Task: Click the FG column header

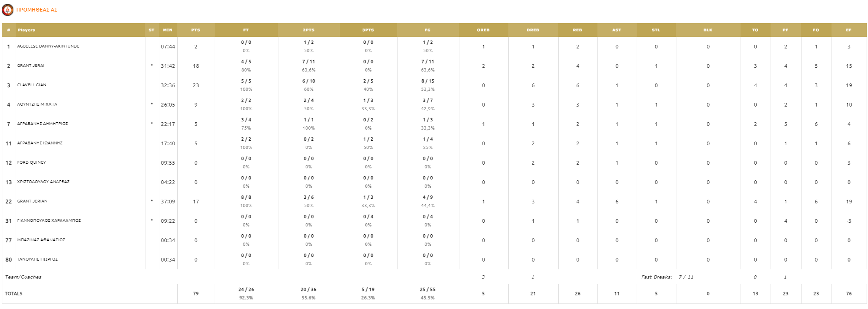Action: [x=428, y=30]
